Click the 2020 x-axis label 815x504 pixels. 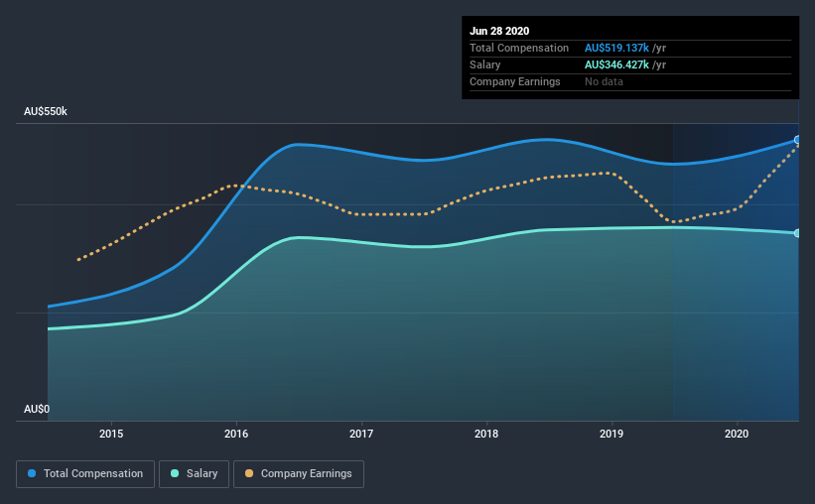pos(737,434)
